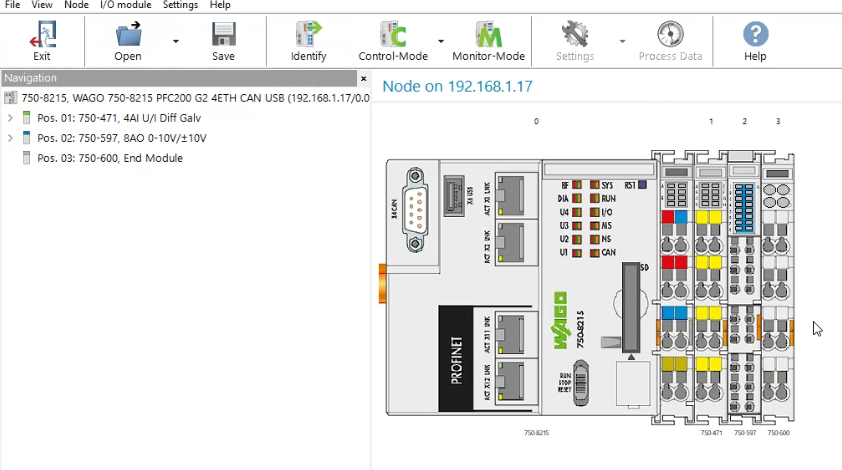Click the controller icon beside 750-8215 root
The height and width of the screenshot is (470, 842).
[x=10, y=98]
